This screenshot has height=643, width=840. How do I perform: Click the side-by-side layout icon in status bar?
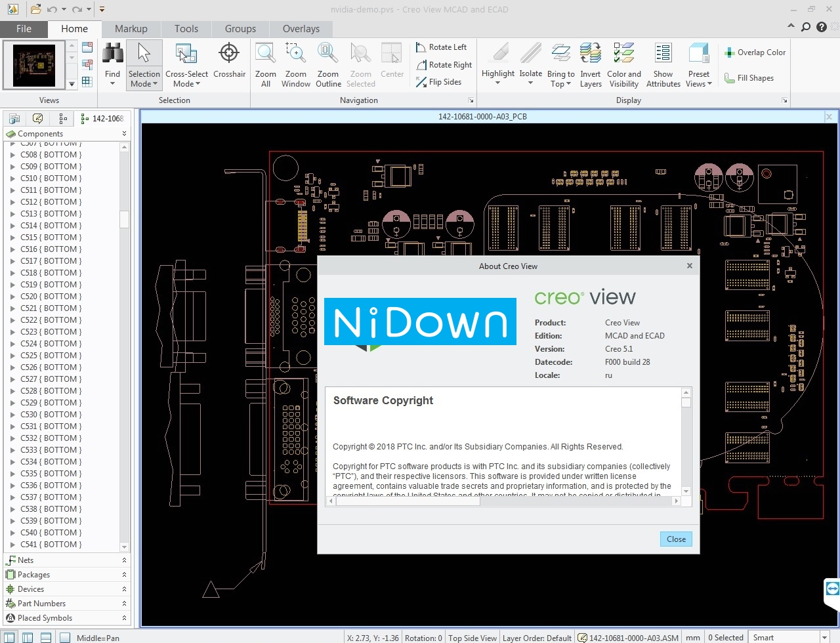point(28,637)
